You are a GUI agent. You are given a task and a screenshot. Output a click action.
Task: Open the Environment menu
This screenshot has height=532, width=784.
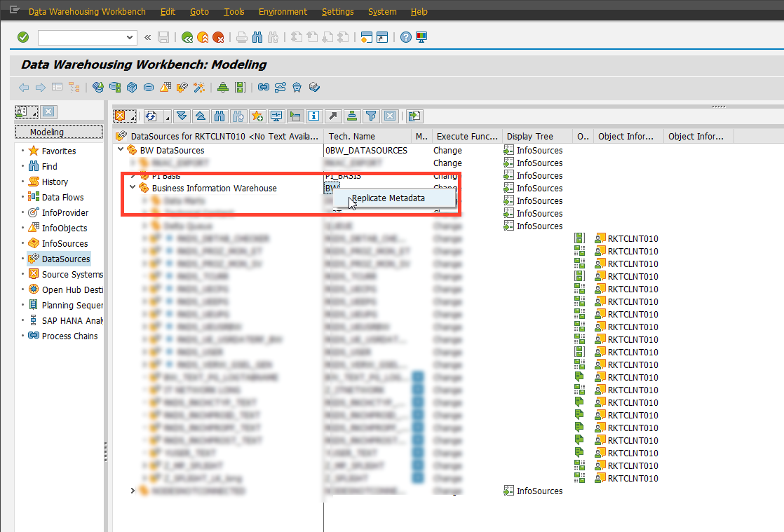[x=283, y=12]
